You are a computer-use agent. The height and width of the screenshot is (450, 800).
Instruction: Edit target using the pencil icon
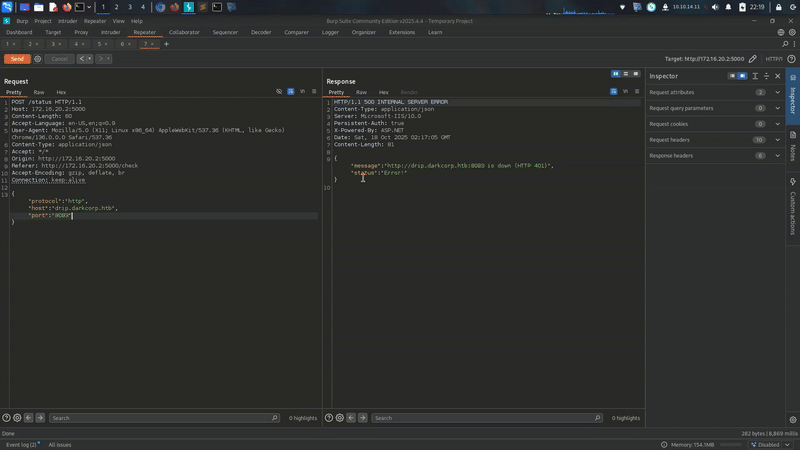point(753,59)
